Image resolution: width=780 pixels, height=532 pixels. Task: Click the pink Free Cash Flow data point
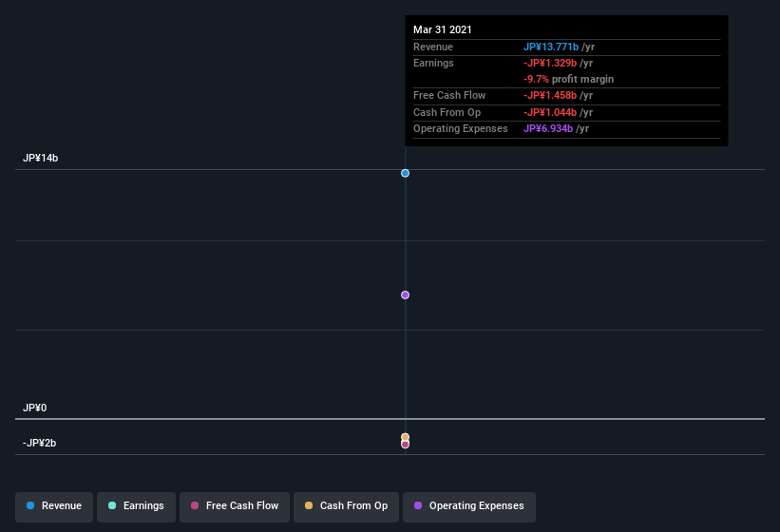point(405,445)
